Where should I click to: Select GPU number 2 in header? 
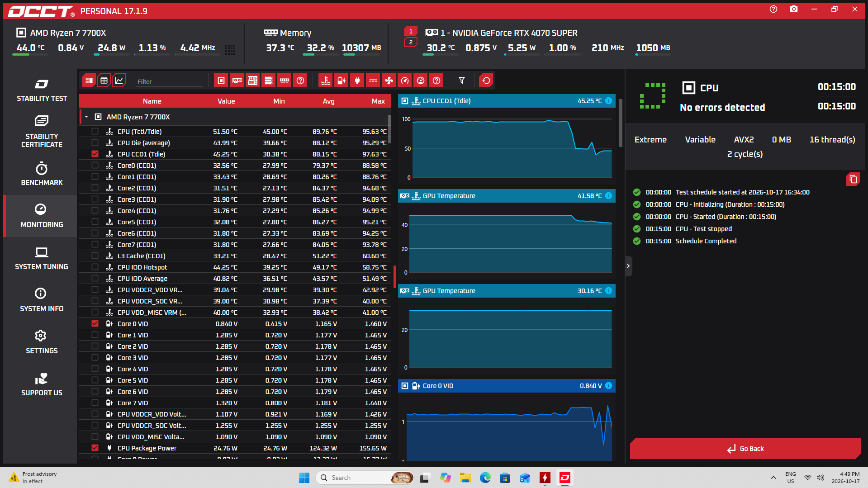(411, 43)
